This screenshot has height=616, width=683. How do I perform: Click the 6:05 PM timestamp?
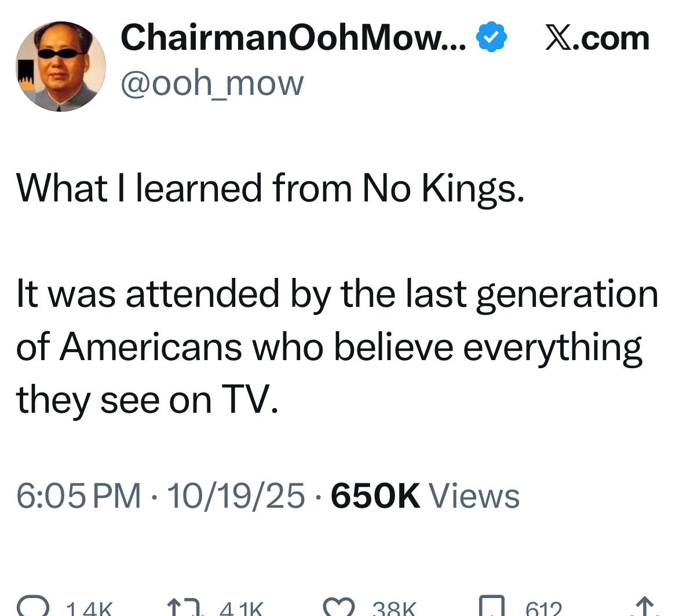78,496
